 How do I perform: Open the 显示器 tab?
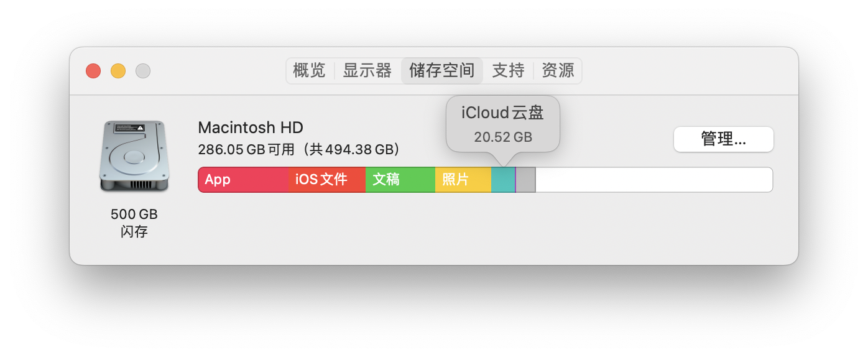click(367, 71)
